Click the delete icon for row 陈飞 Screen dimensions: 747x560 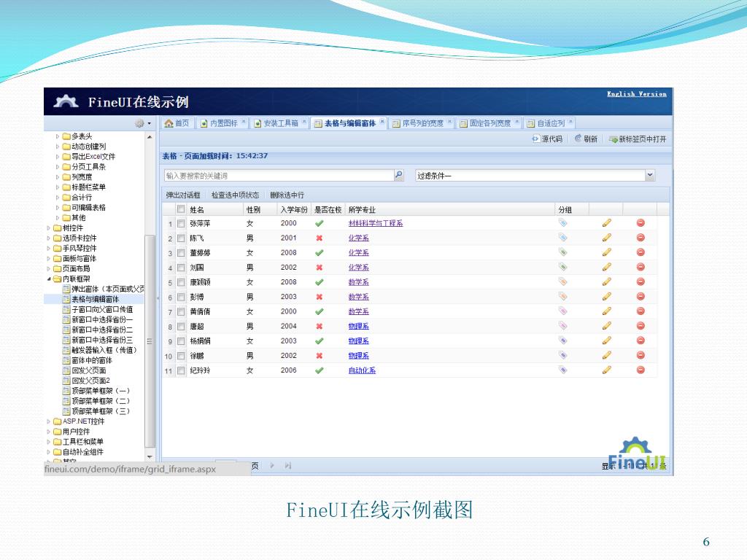click(640, 238)
